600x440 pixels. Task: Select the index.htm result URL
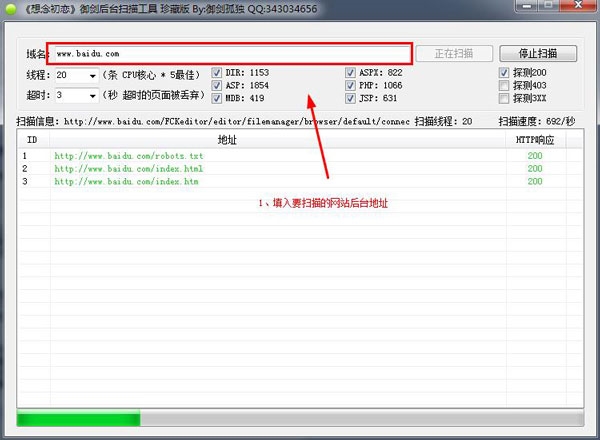pos(126,181)
